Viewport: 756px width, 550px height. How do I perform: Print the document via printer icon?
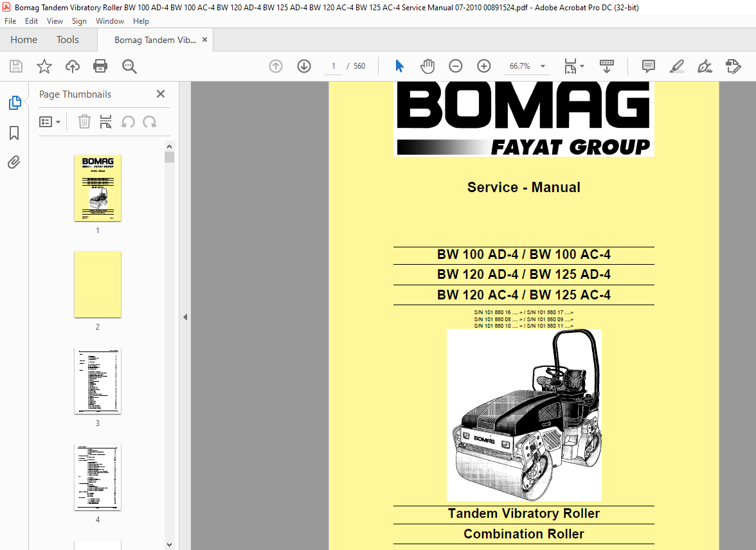100,66
